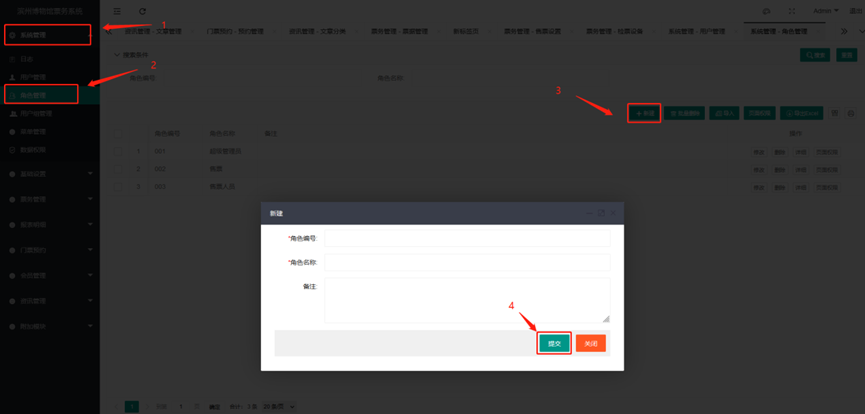Open column filter icon beside print icon
The width and height of the screenshot is (865, 414).
(851, 114)
